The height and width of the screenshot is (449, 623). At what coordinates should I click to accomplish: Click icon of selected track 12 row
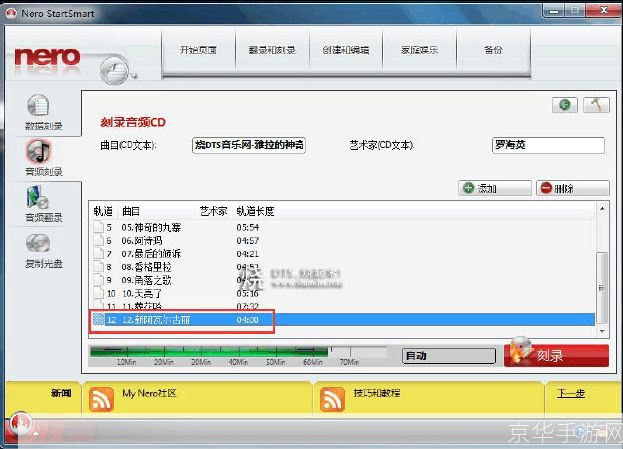pyautogui.click(x=98, y=319)
